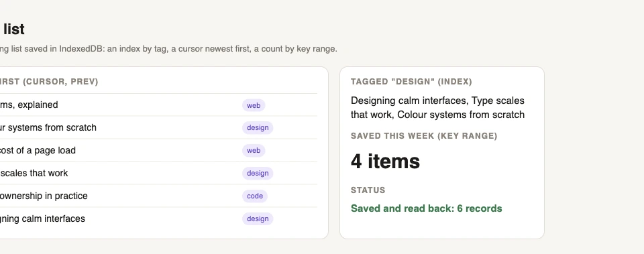Click the code tag pill
This screenshot has height=254, width=644.
tap(255, 196)
